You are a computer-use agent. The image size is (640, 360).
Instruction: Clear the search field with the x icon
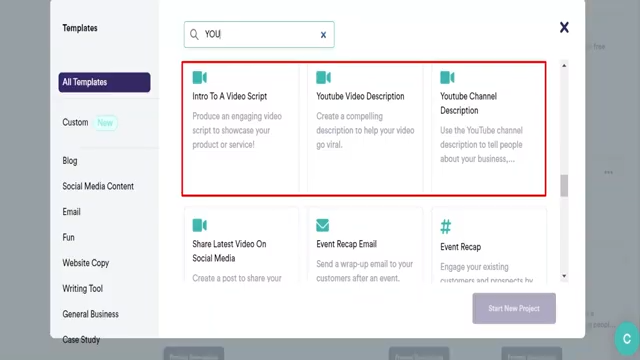click(x=323, y=35)
